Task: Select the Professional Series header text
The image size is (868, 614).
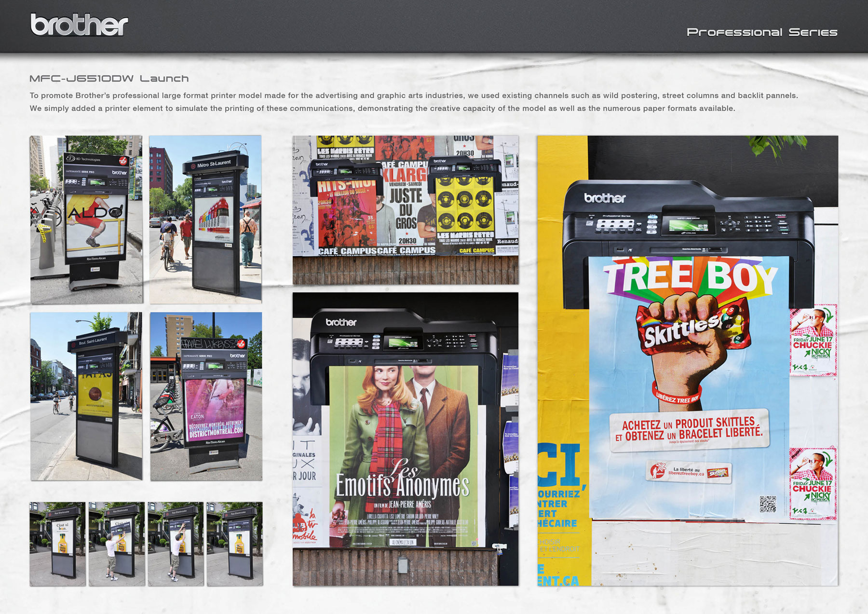Action: coord(761,32)
